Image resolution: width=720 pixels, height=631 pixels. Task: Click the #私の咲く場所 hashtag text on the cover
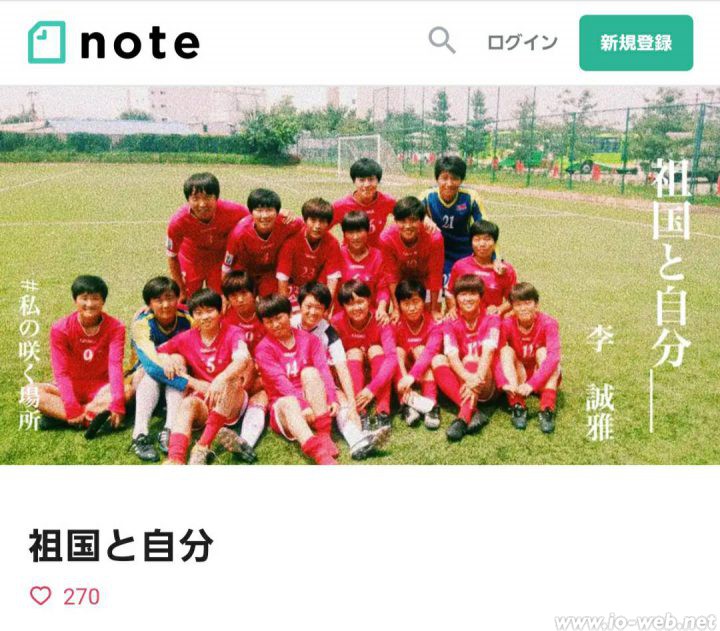click(x=29, y=355)
